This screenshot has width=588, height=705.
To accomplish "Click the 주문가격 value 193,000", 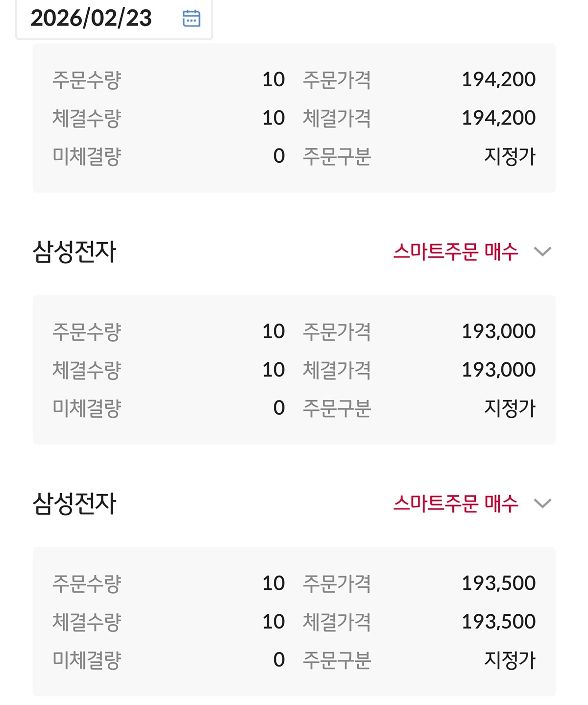I will (498, 331).
